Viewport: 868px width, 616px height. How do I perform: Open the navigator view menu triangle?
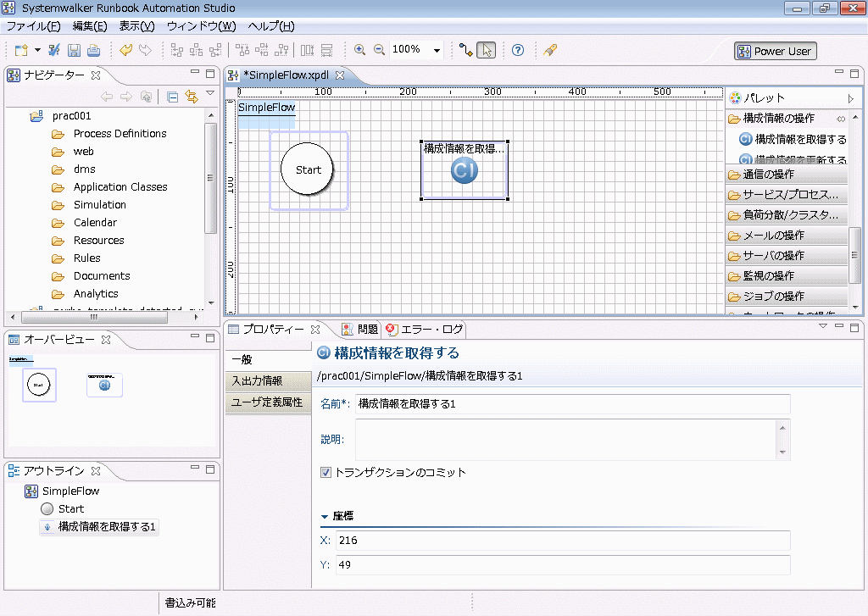[x=210, y=93]
